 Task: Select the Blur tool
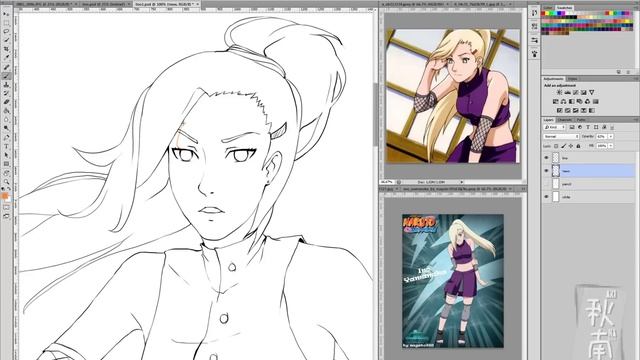[6, 120]
